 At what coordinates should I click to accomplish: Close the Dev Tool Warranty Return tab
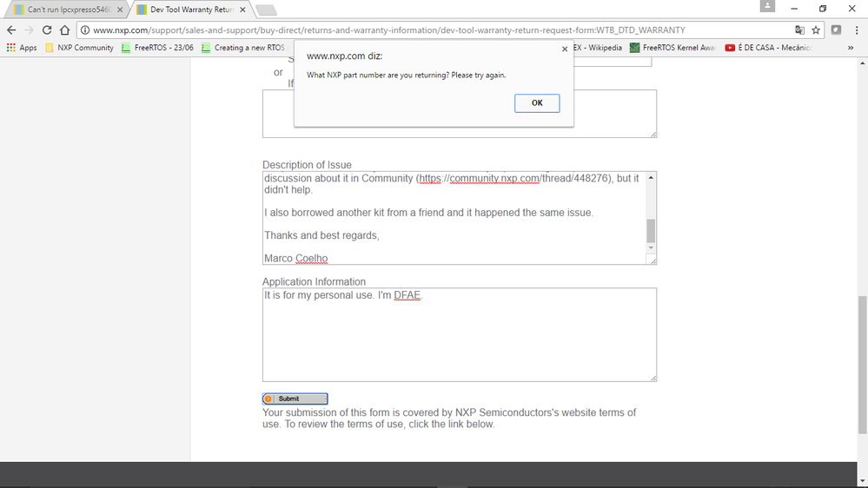pos(242,10)
